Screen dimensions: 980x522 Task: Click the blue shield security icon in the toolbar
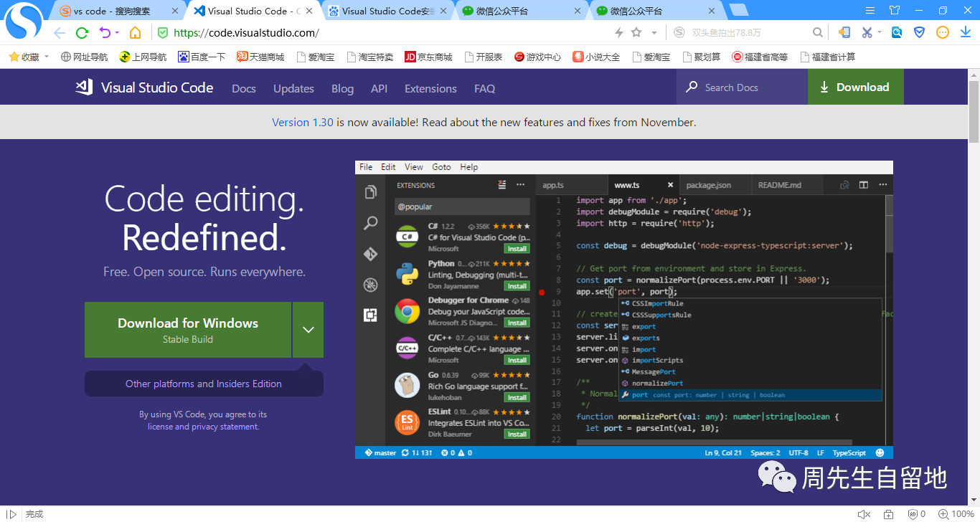920,33
